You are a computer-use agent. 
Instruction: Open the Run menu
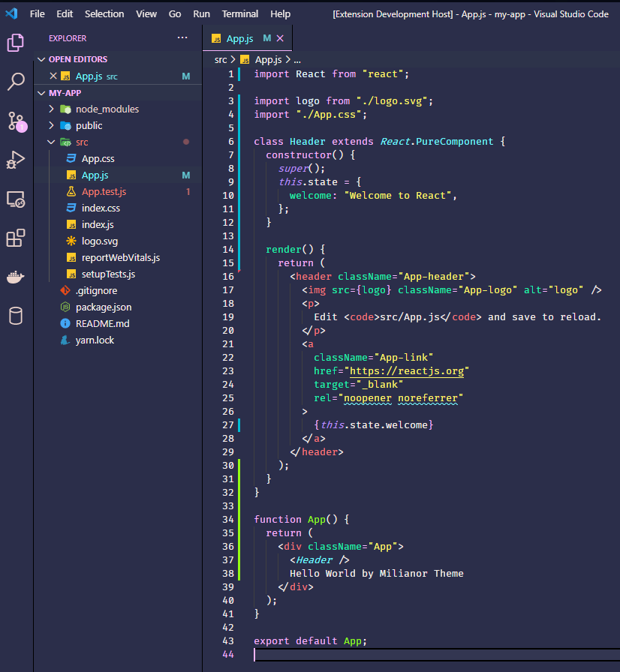tap(201, 13)
